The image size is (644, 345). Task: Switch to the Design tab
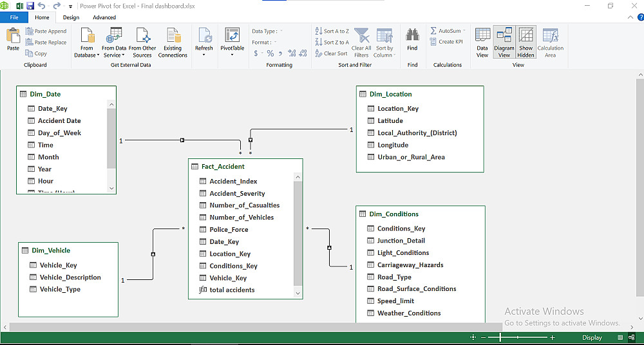click(x=71, y=17)
